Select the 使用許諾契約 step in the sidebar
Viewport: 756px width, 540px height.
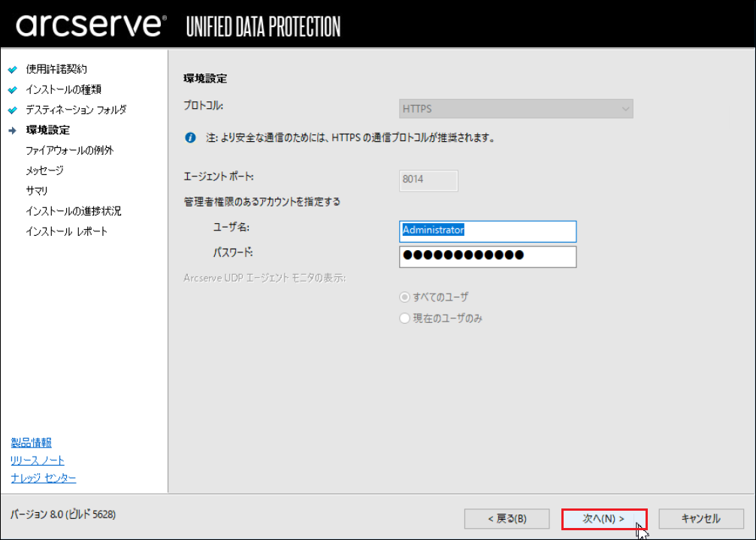pyautogui.click(x=56, y=69)
